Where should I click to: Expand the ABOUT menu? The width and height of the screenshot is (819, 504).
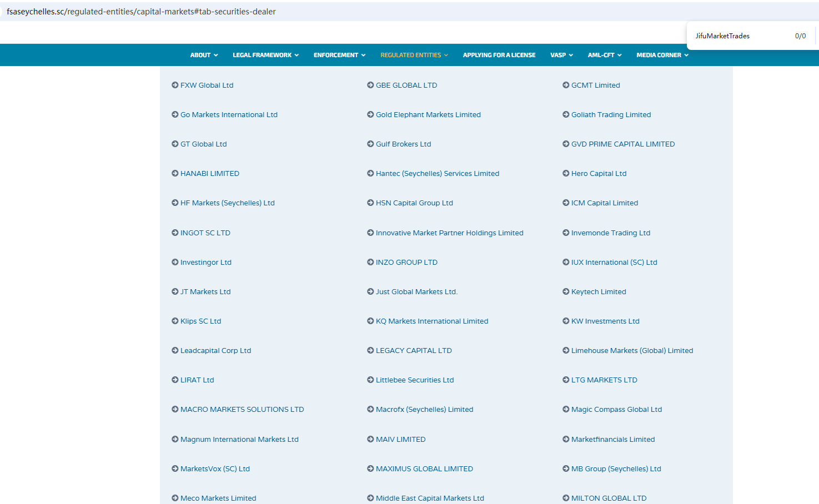tap(204, 55)
